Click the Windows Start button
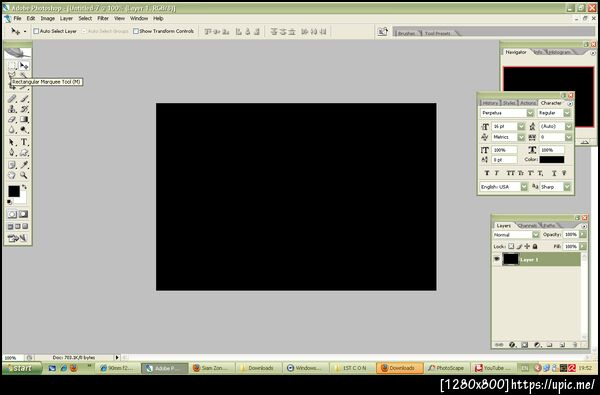Screen dimensions: 600x395 pyautogui.click(x=22, y=368)
